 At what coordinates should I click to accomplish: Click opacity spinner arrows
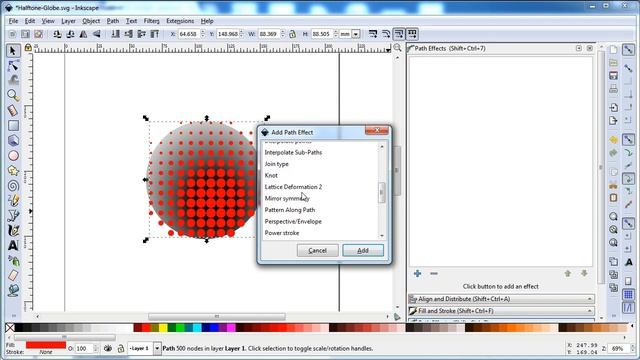click(x=96, y=348)
